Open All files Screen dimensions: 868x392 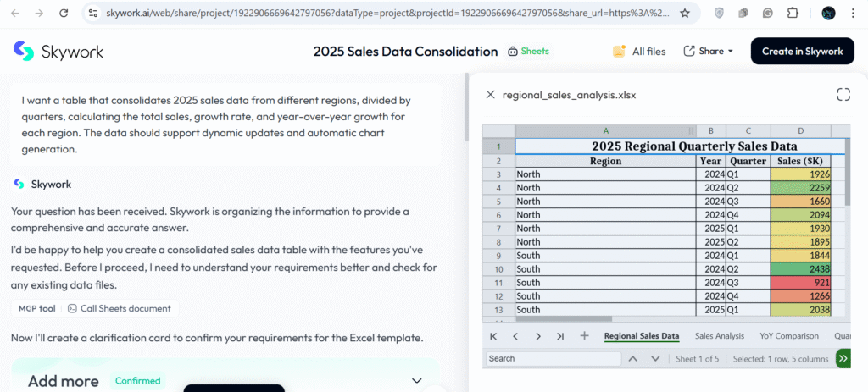(639, 52)
